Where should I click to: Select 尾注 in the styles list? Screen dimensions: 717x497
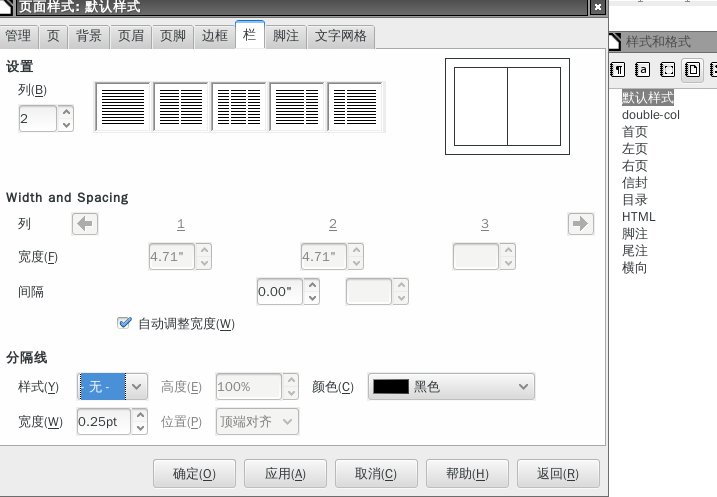pyautogui.click(x=635, y=251)
